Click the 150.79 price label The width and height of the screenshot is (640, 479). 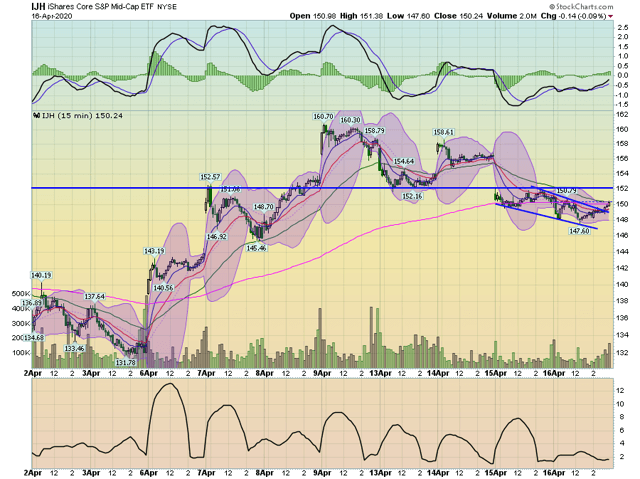click(567, 191)
